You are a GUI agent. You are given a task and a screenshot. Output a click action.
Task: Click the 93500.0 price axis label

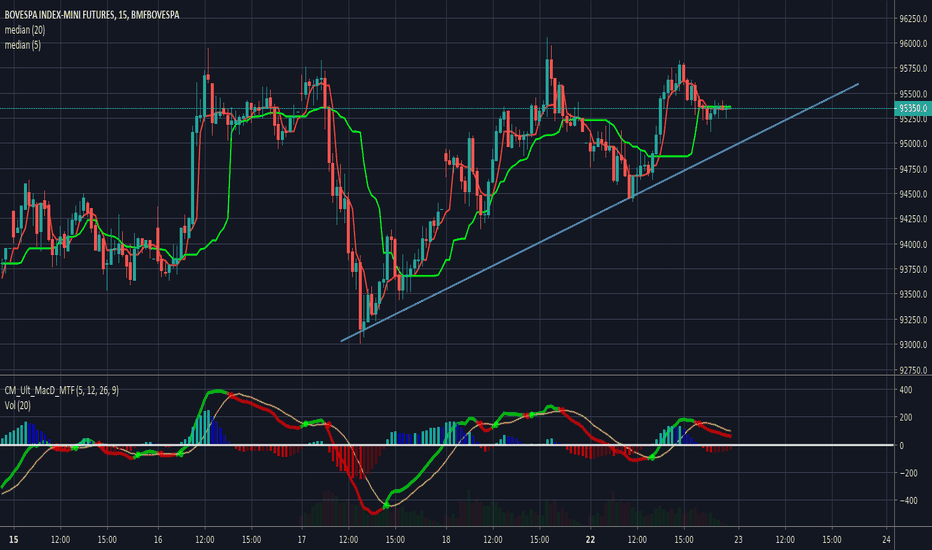913,294
